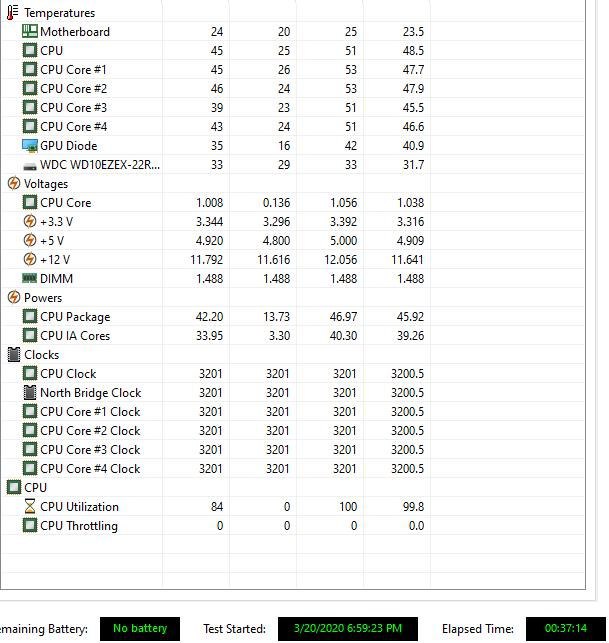Click the CPU Core voltage chip icon
This screenshot has width=609, height=643.
30,202
